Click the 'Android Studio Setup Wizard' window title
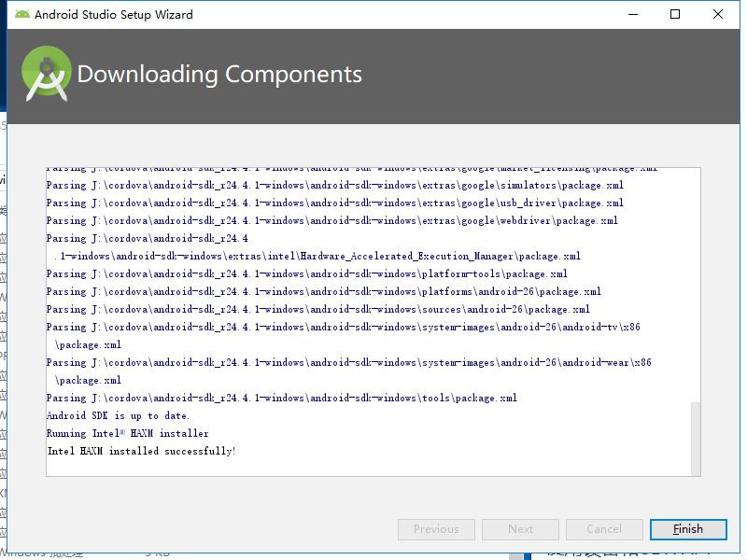747x560 pixels. [x=114, y=15]
